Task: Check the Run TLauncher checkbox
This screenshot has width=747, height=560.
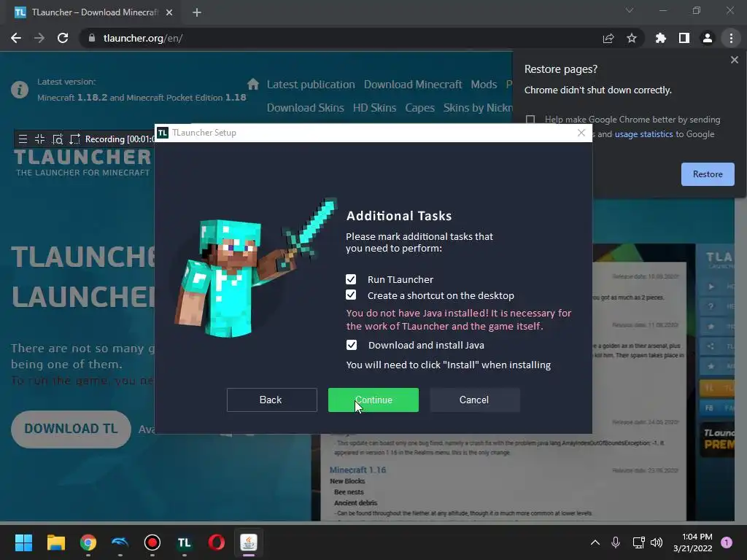Action: (351, 279)
